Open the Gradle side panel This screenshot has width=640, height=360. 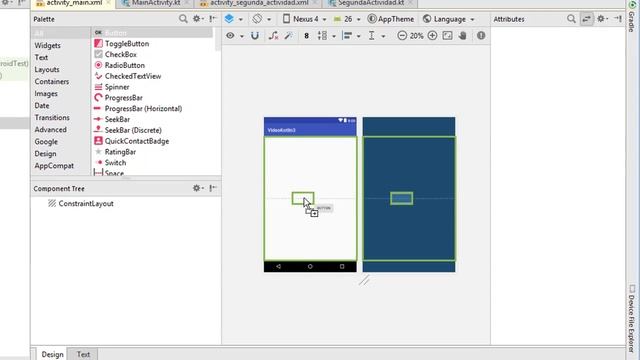pyautogui.click(x=632, y=17)
